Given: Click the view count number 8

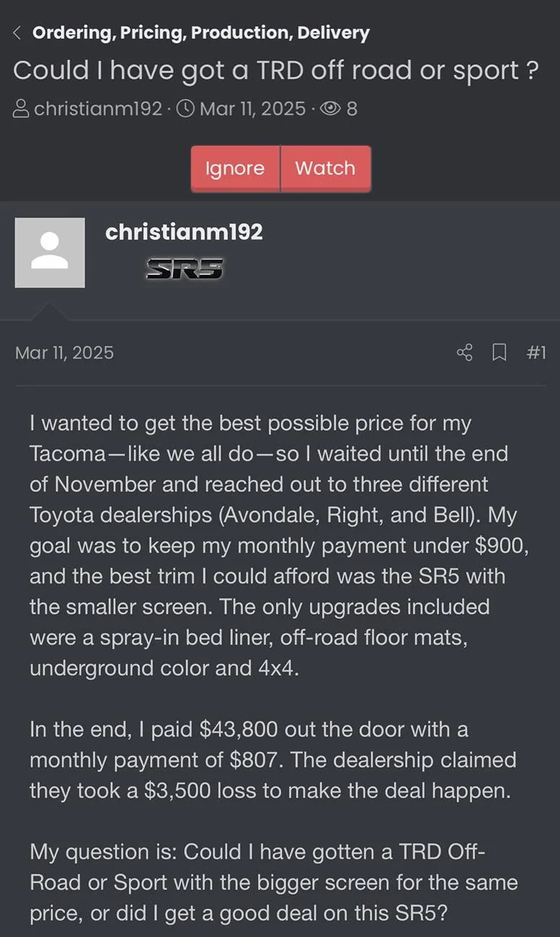Looking at the screenshot, I should coord(352,109).
